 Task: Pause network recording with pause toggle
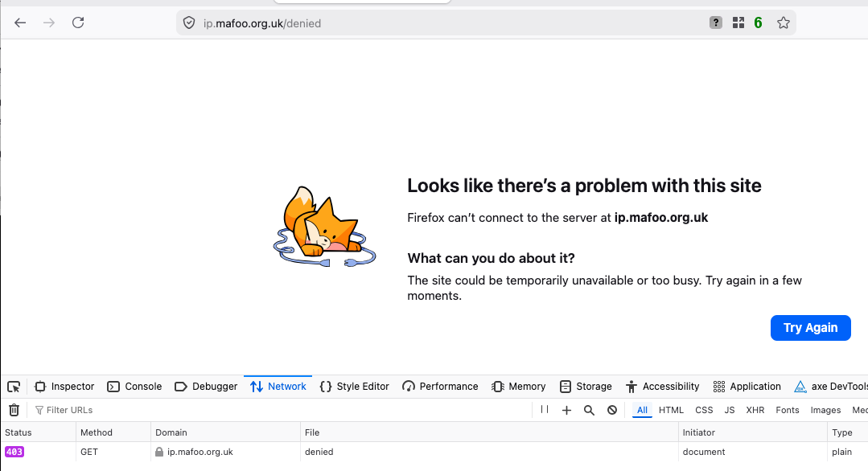click(545, 410)
